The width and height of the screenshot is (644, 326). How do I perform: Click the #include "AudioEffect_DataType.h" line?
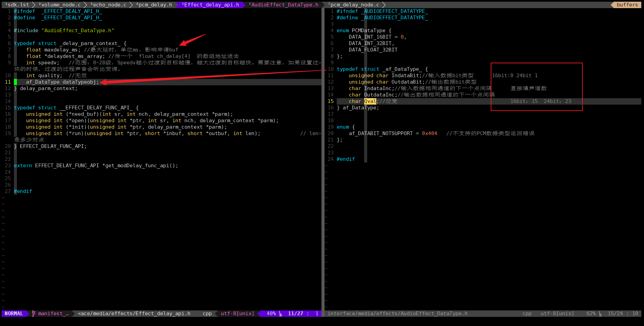pos(64,30)
